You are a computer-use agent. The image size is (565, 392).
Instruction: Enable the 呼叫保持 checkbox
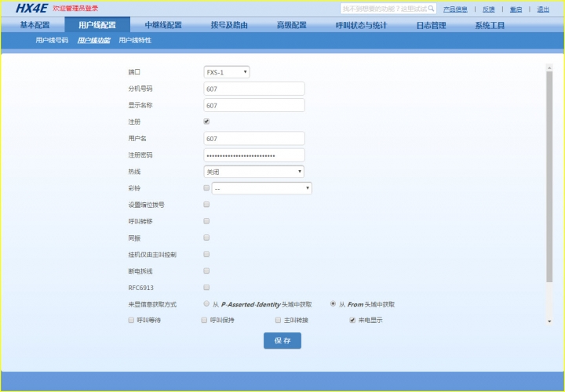pos(204,320)
